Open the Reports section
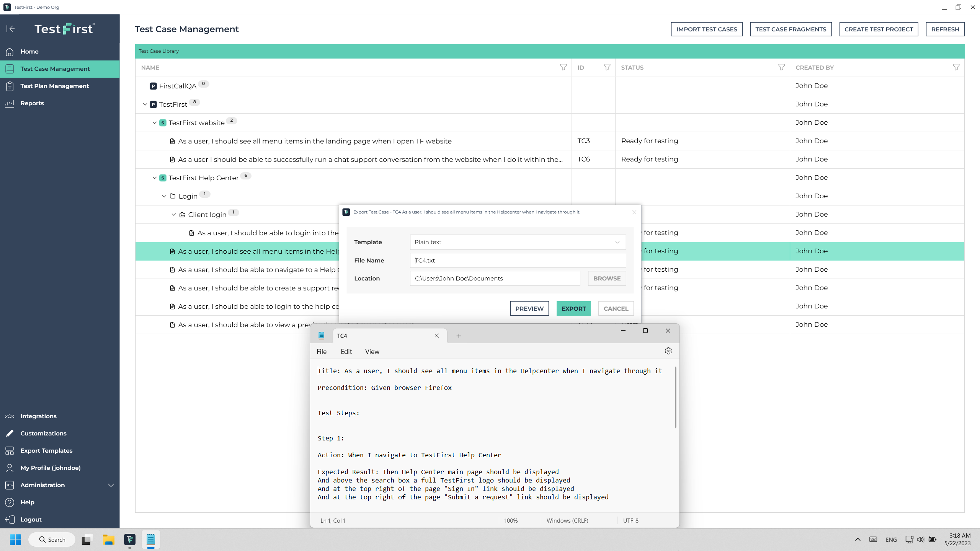 tap(33, 103)
